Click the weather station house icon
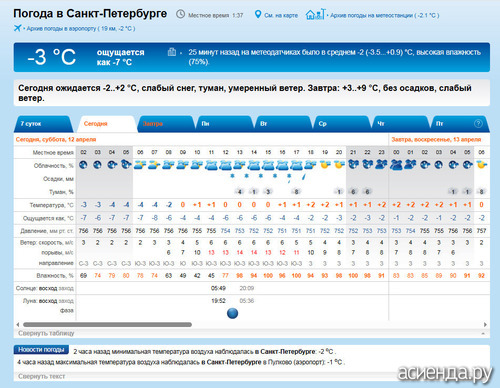Image resolution: width=500 pixels, height=388 pixels. (315, 14)
